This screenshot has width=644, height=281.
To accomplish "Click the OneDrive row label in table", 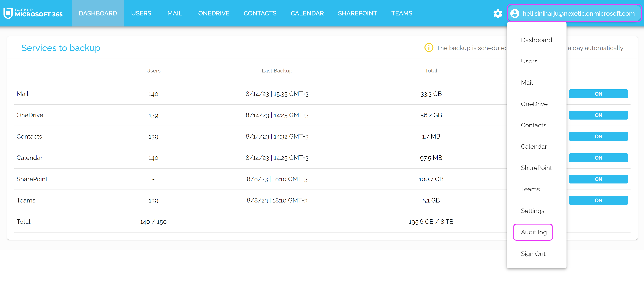I will coord(30,115).
